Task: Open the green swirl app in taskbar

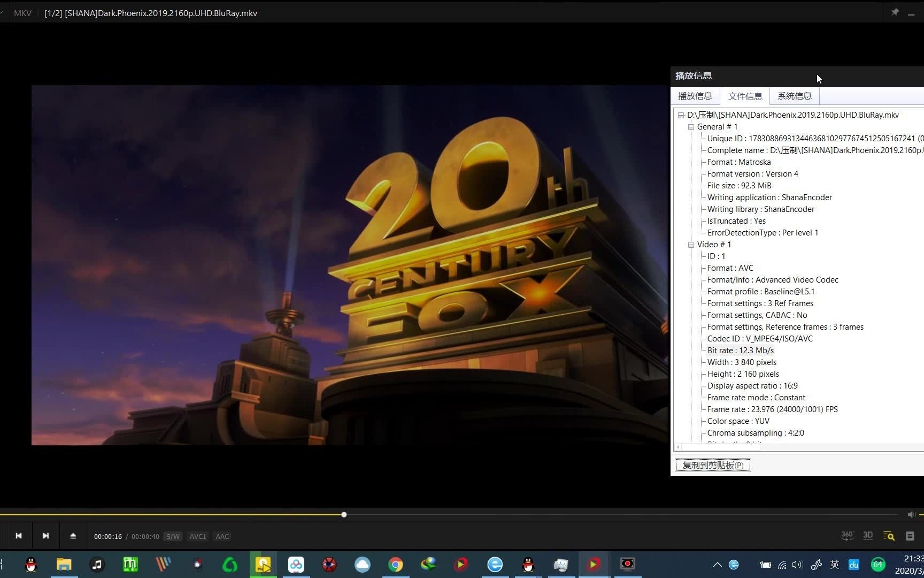Action: coord(230,565)
